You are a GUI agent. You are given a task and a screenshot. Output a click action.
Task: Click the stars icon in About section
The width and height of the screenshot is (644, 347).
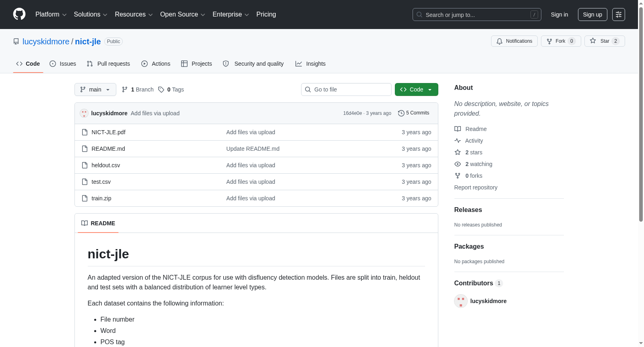pos(458,152)
